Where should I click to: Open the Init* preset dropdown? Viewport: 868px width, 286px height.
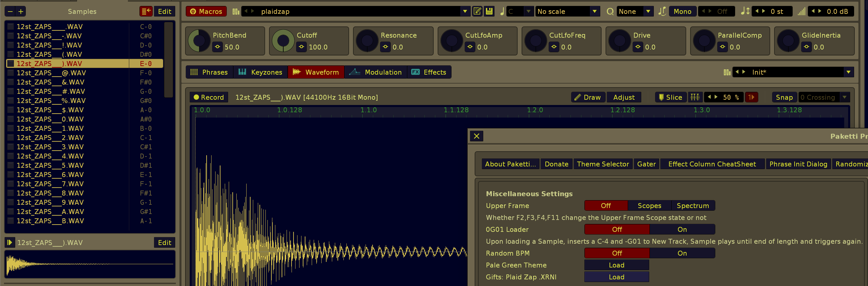(x=848, y=72)
